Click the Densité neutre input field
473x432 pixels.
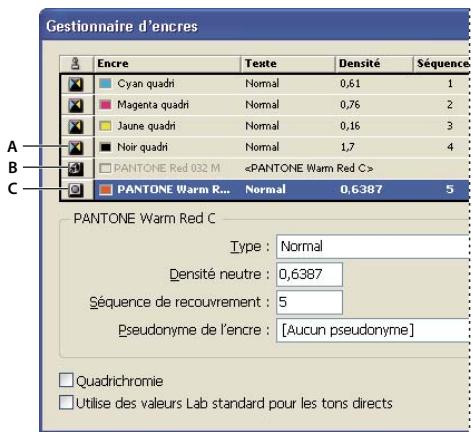[309, 274]
